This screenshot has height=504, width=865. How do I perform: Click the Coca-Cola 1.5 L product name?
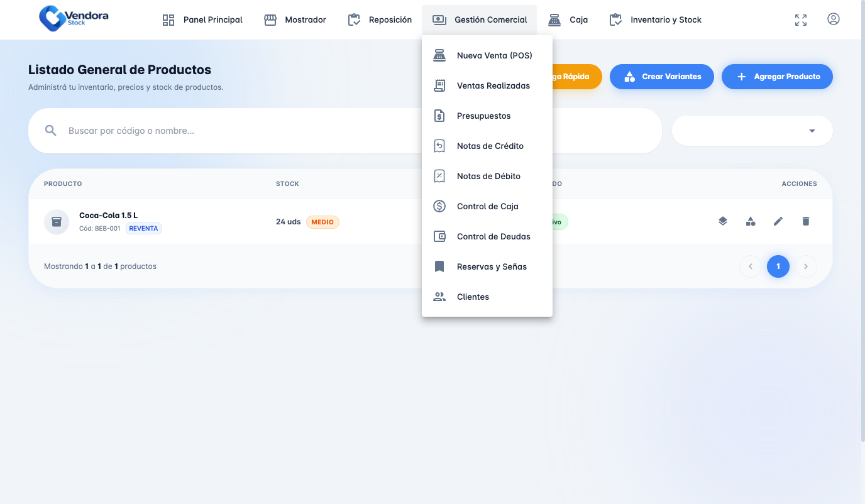coord(108,216)
